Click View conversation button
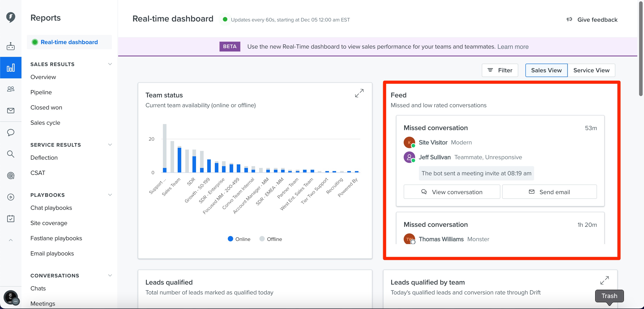The image size is (644, 309). 452,192
